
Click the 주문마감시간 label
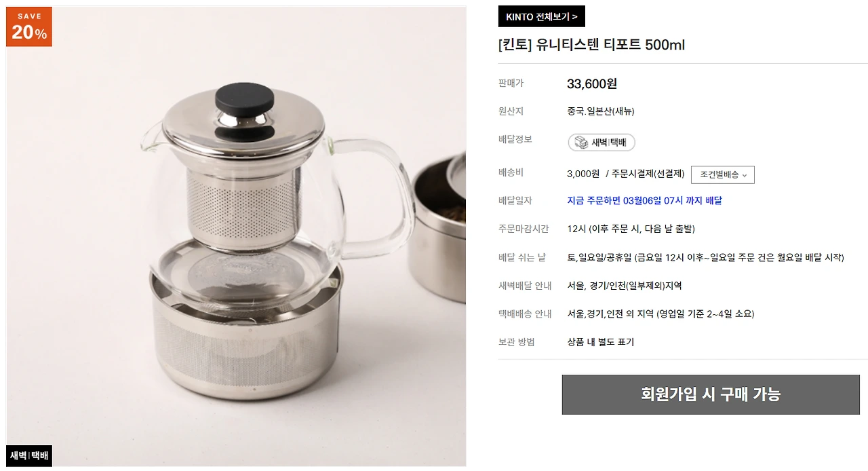point(524,229)
